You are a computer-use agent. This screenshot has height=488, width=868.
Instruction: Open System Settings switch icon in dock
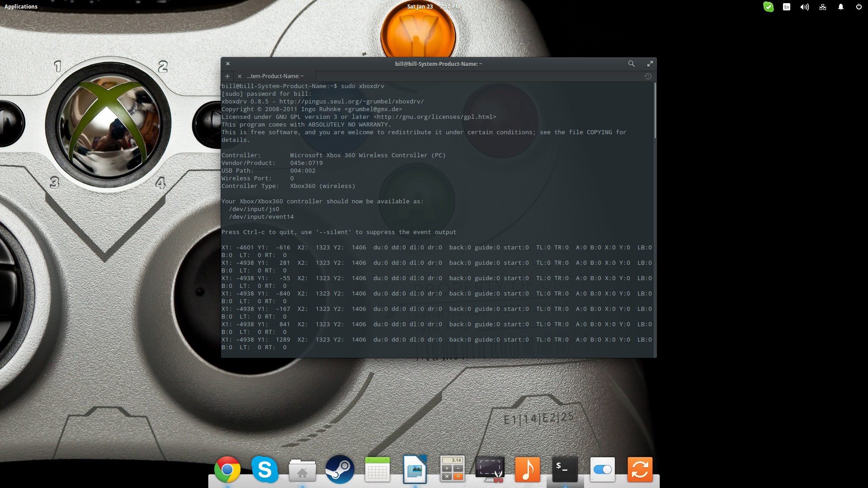tap(603, 469)
